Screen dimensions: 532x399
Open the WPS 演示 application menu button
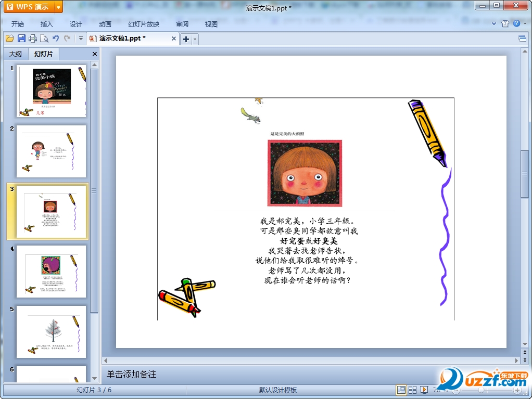pos(29,7)
